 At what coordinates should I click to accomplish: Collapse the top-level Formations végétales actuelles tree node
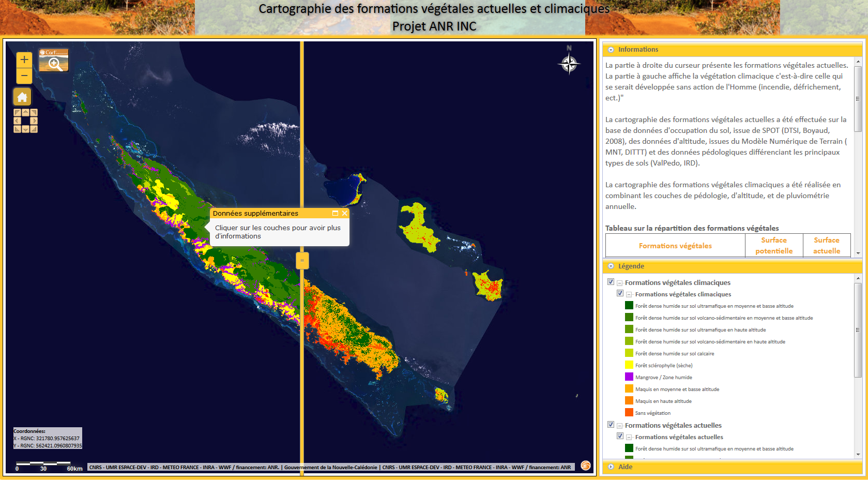619,426
